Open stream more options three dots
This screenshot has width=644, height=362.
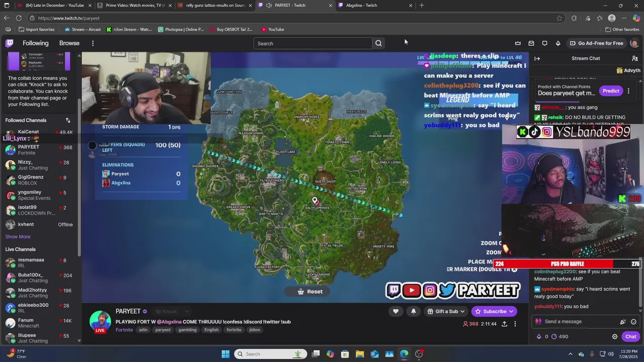(x=515, y=324)
